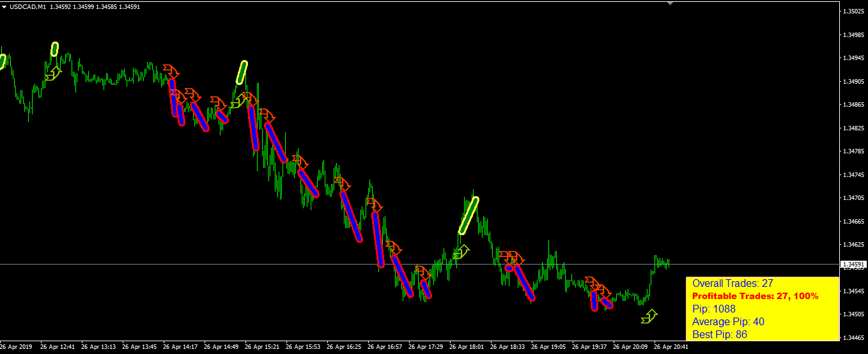
Task: Click the 26 Apr 2019 date label
Action: [15, 348]
